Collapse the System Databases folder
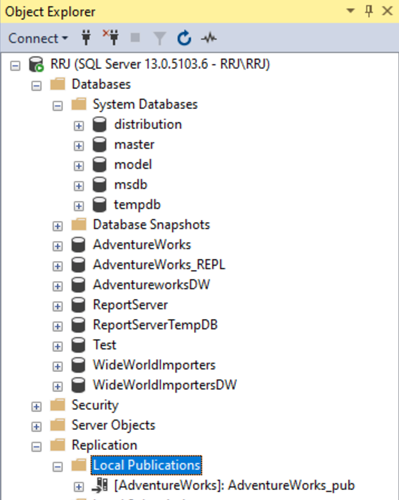This screenshot has height=500, width=399. pos(58,106)
